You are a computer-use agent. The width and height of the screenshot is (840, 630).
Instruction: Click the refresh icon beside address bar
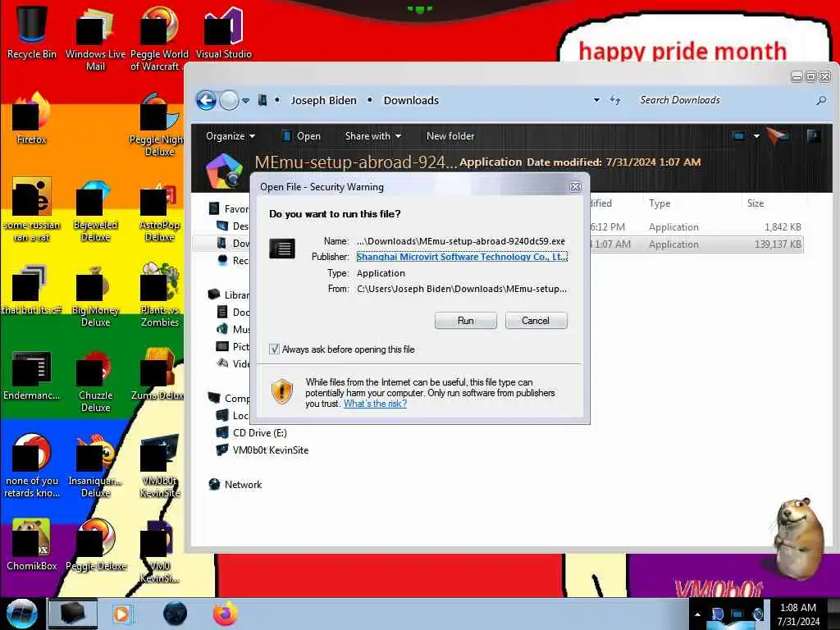click(615, 100)
